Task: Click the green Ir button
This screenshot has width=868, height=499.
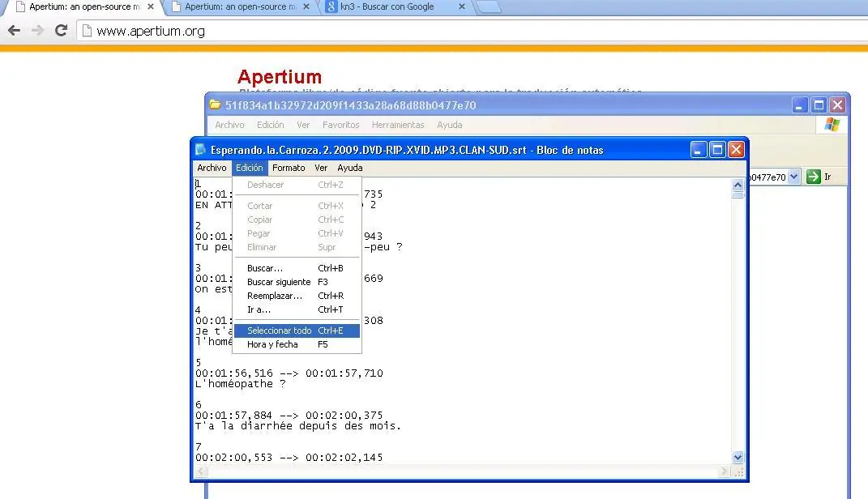Action: tap(812, 176)
